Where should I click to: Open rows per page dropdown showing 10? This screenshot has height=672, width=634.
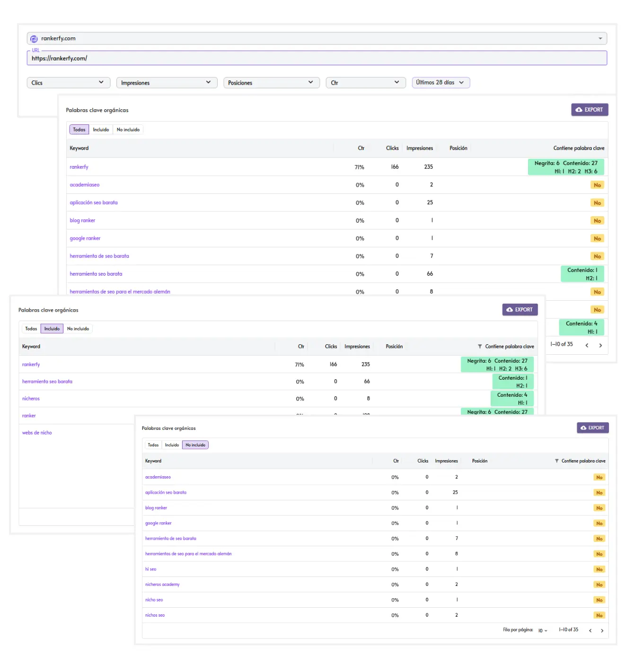pos(543,630)
